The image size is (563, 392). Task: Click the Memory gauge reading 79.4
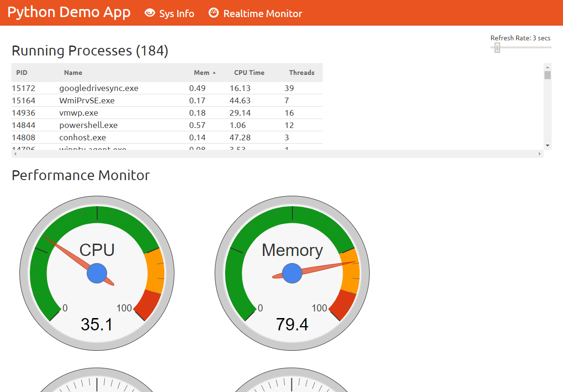[x=292, y=325]
